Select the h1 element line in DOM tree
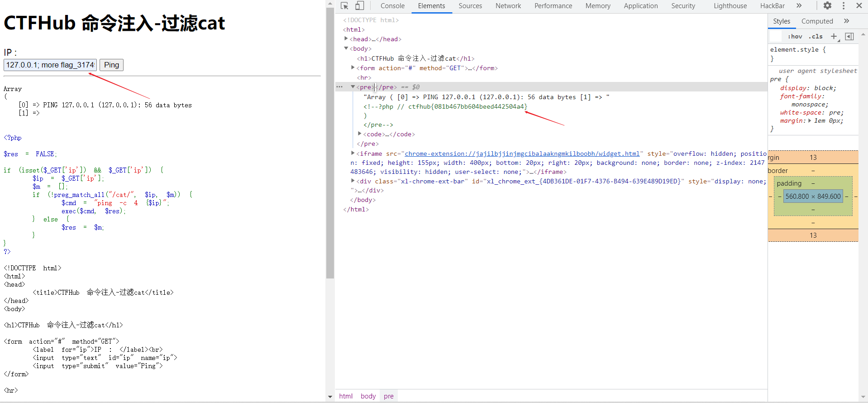 tap(415, 58)
